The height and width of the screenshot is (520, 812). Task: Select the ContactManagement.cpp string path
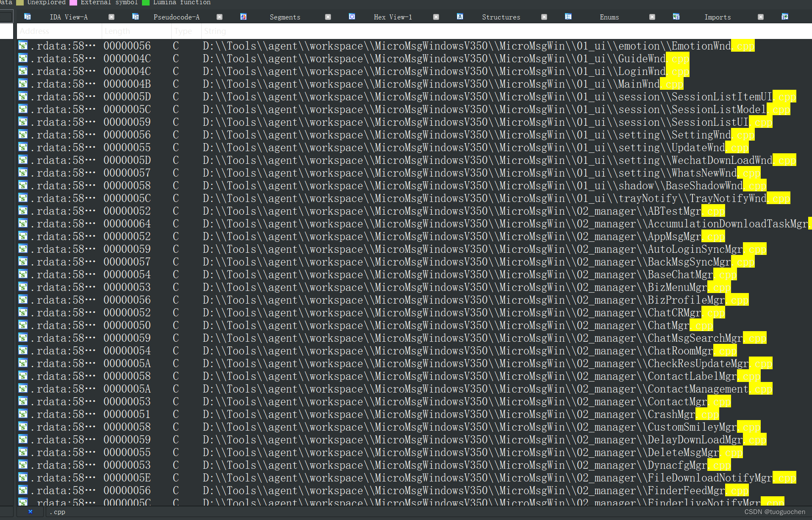pos(487,389)
